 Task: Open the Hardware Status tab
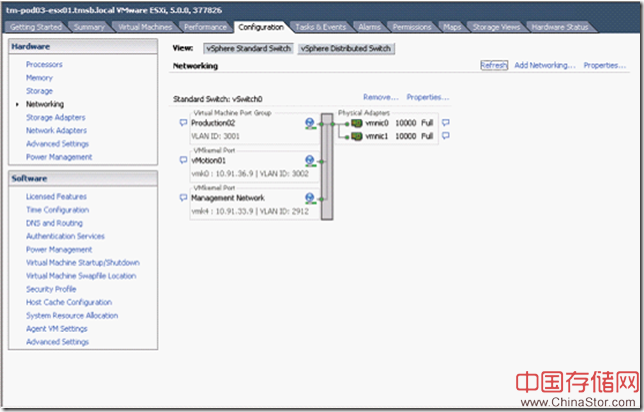point(560,27)
